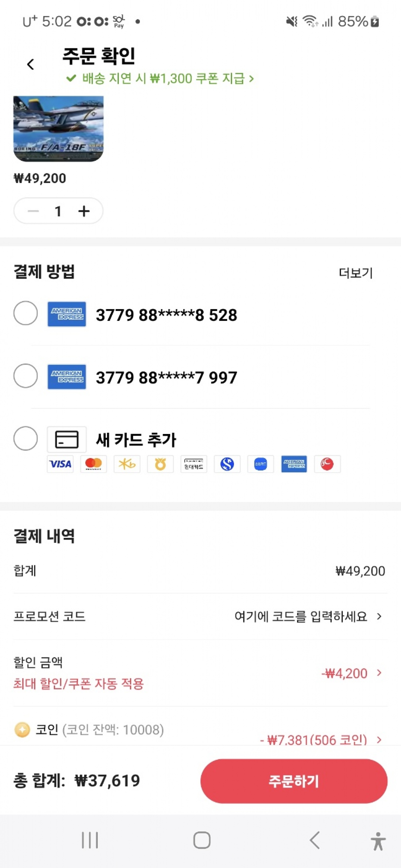Tap the 현대카드 logo icon

pyautogui.click(x=193, y=464)
